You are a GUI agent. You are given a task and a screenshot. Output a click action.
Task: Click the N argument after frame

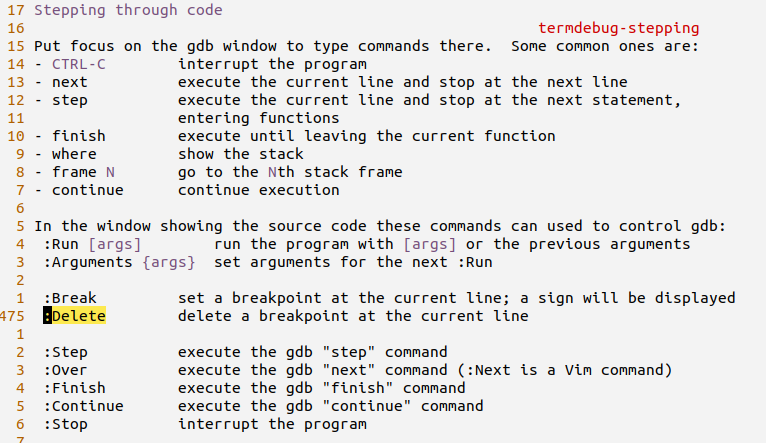point(110,172)
